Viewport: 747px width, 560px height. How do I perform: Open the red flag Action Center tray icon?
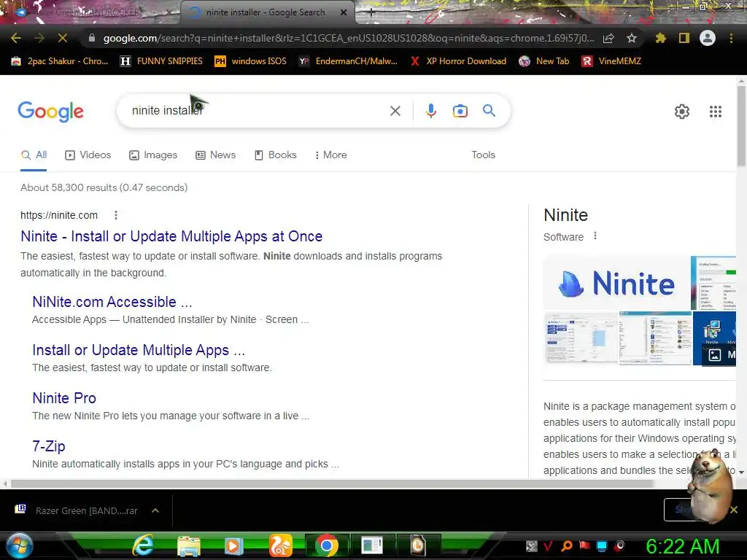584,545
